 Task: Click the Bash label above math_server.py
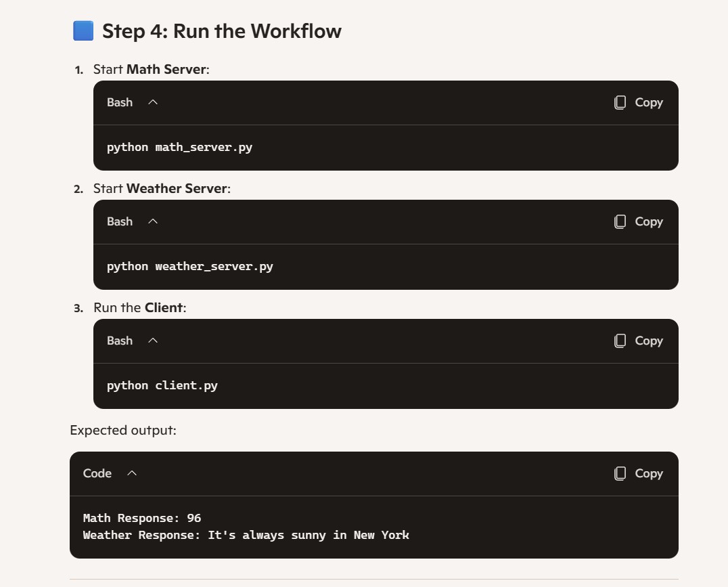[120, 102]
